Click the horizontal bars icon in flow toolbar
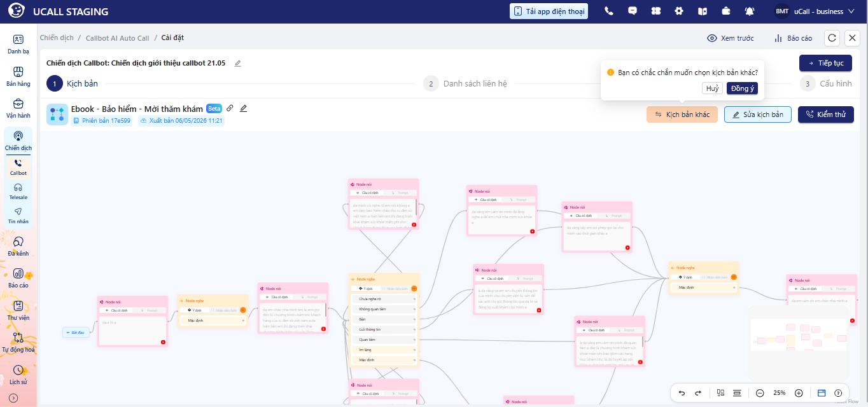Screen dimensions: 868x407 tap(737, 393)
